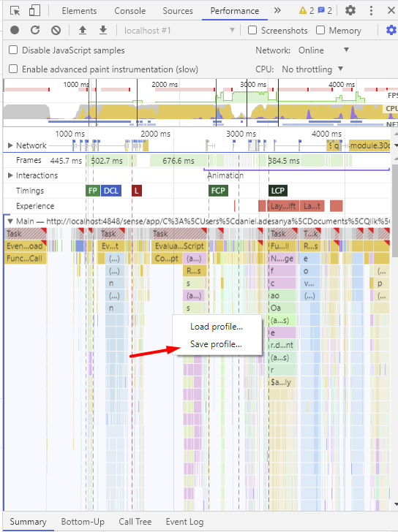Enable the Screenshots checkbox
398x532 pixels.
click(252, 30)
